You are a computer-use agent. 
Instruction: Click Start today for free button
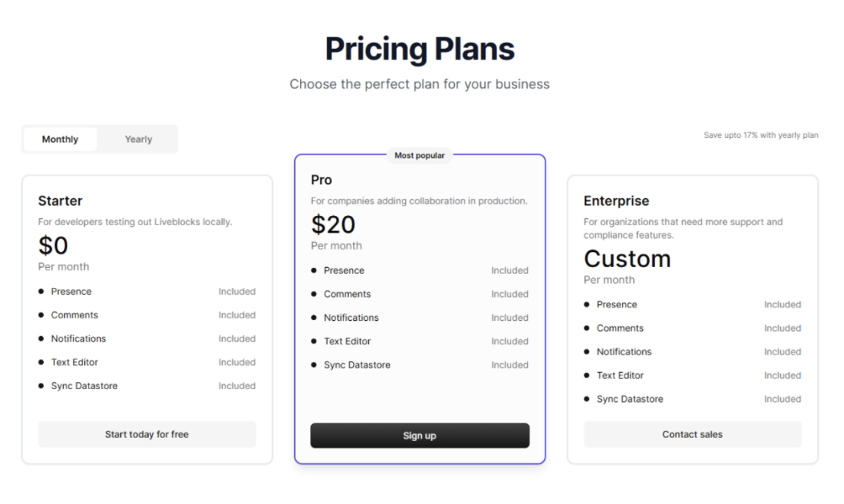click(147, 434)
